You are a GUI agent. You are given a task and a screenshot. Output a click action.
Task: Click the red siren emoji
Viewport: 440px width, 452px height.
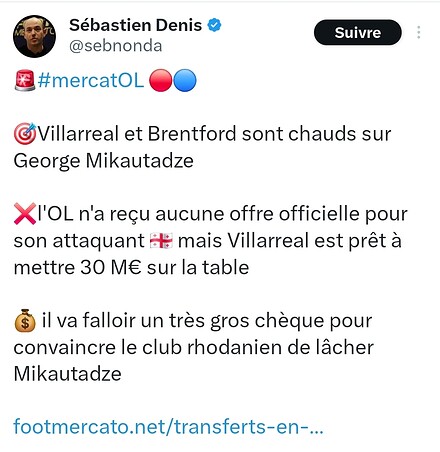(25, 80)
